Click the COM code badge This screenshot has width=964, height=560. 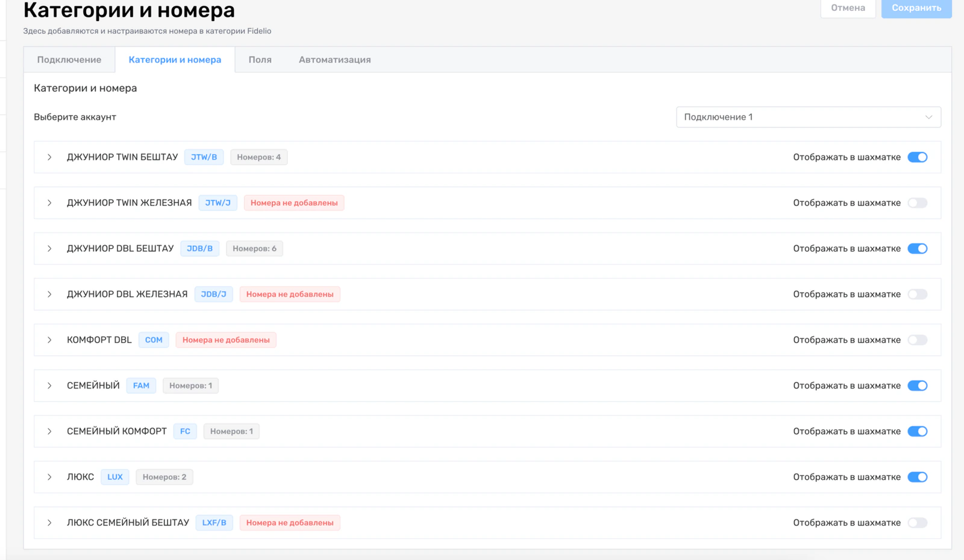coord(154,340)
